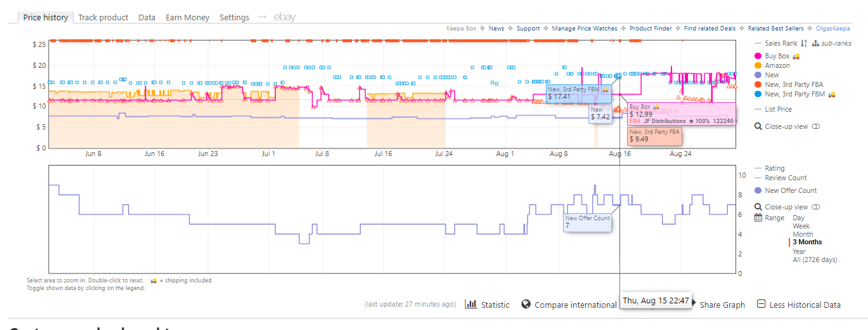Switch to the Track product tab
This screenshot has height=330, width=868.
click(x=103, y=17)
